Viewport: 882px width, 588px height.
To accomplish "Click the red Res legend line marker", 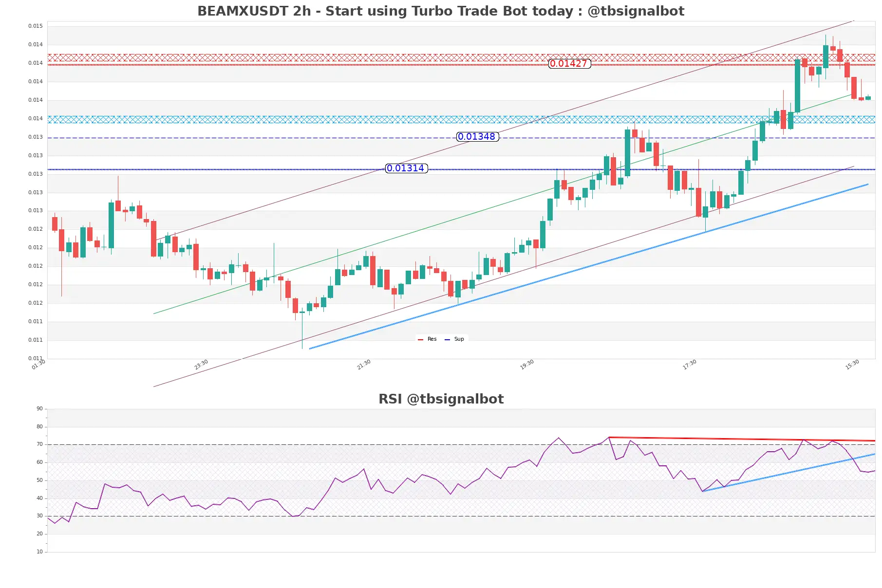I will 420,340.
